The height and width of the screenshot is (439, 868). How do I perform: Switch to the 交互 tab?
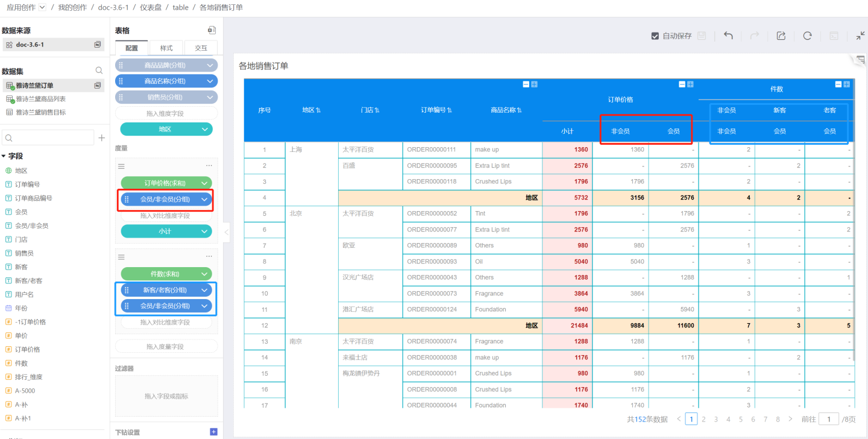tap(201, 48)
